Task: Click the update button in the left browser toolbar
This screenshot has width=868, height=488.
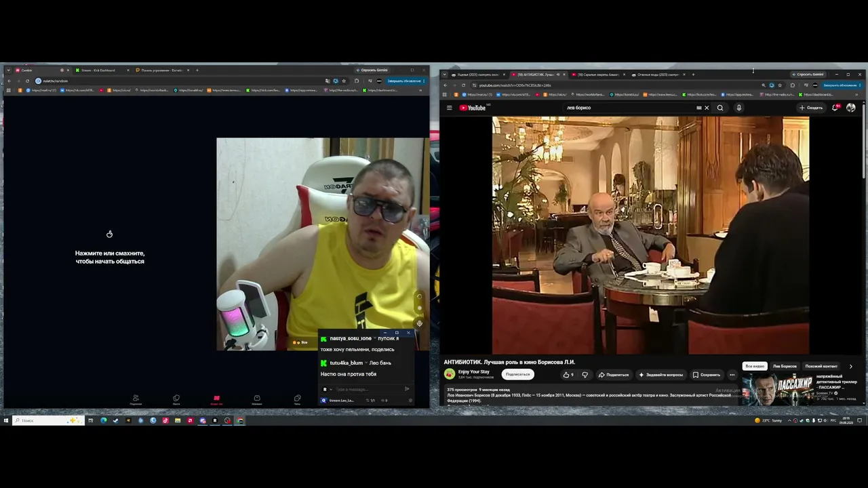Action: click(x=406, y=81)
